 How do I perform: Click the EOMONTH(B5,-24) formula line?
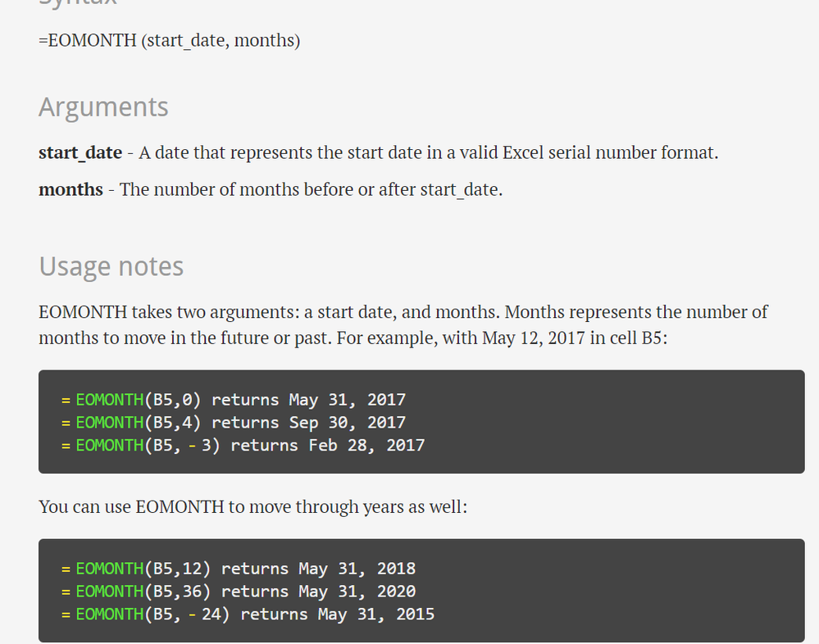pos(248,615)
